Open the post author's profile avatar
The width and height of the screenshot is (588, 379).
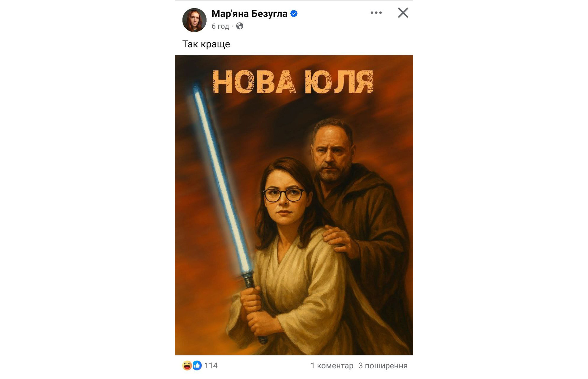(x=194, y=20)
